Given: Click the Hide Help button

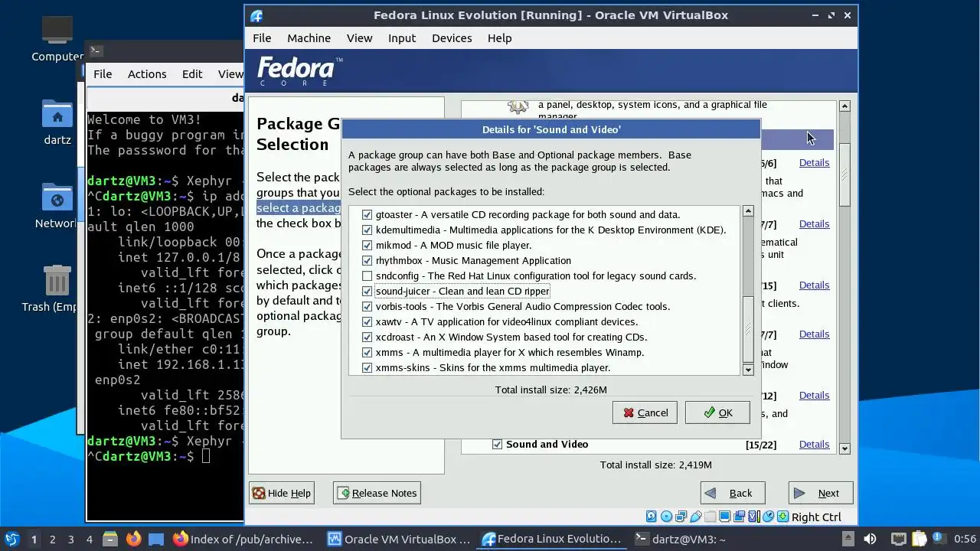Looking at the screenshot, I should tap(281, 493).
